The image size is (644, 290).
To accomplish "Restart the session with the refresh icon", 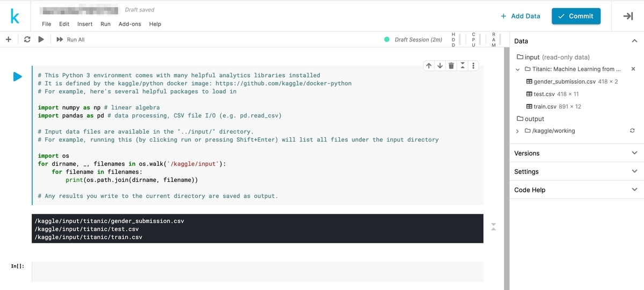I will 27,40.
